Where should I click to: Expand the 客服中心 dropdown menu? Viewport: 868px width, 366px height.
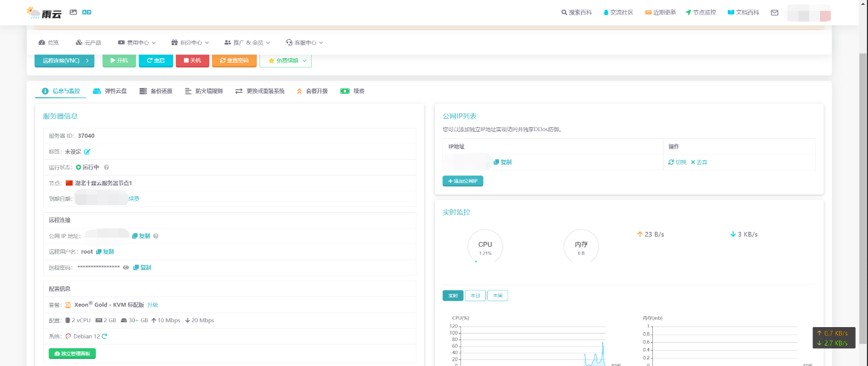point(304,43)
